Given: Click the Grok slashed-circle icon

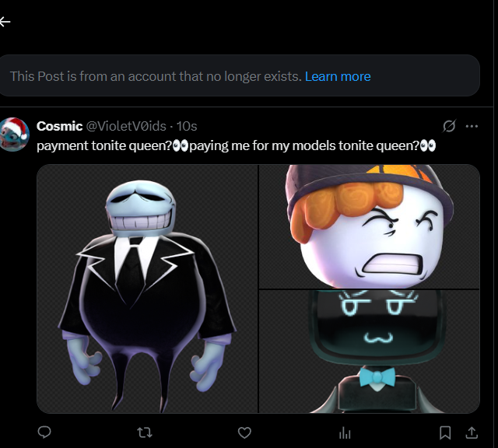Looking at the screenshot, I should click(449, 126).
